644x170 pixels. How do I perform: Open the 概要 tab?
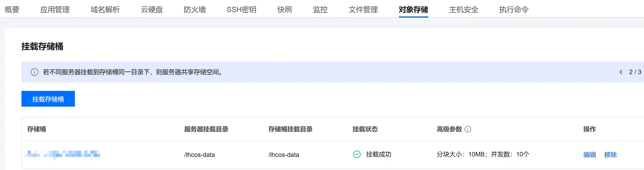tap(12, 9)
